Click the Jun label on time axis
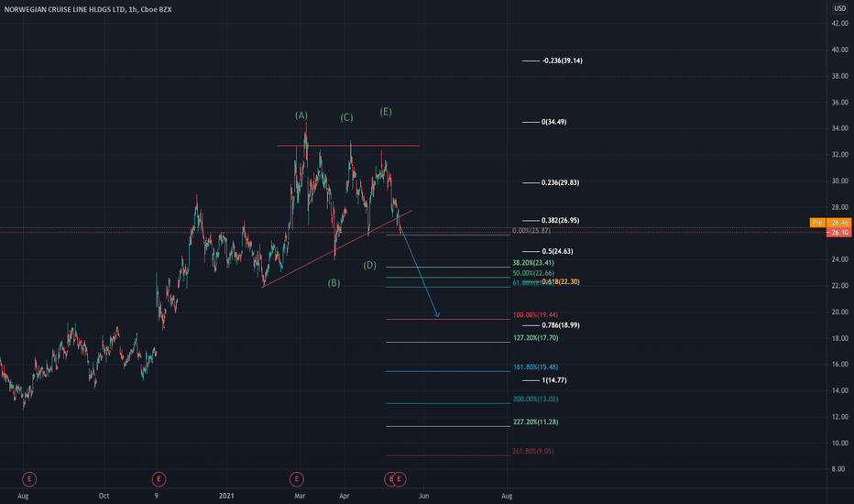Viewport: 854px width, 504px height. (423, 496)
